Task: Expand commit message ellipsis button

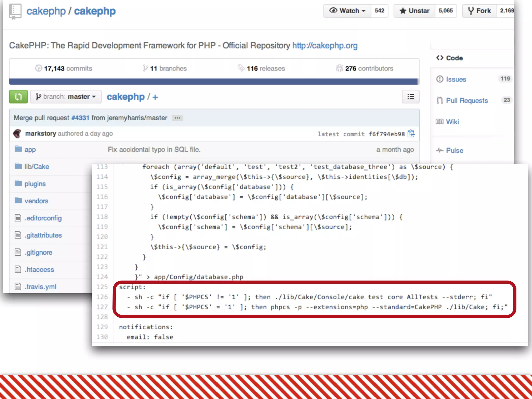Action: pos(177,118)
